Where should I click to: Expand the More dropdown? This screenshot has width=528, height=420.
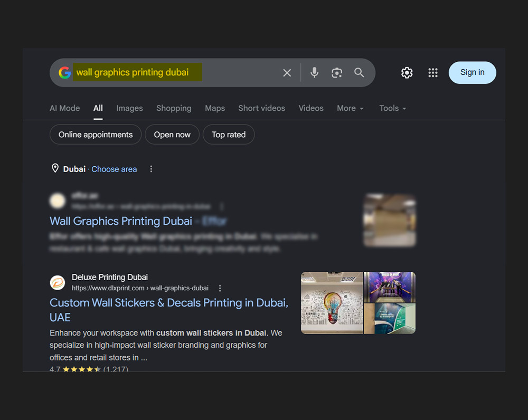click(350, 108)
